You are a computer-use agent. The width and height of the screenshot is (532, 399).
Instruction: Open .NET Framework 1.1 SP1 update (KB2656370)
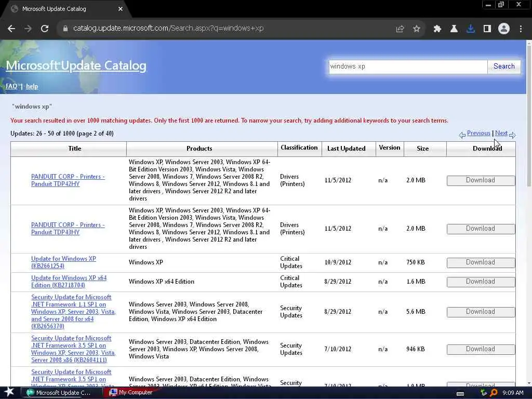pyautogui.click(x=73, y=312)
